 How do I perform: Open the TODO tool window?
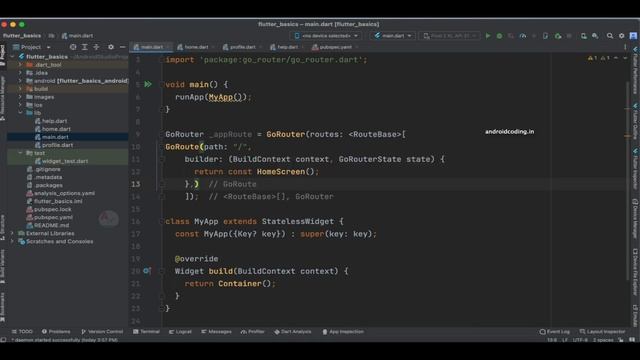(x=22, y=331)
